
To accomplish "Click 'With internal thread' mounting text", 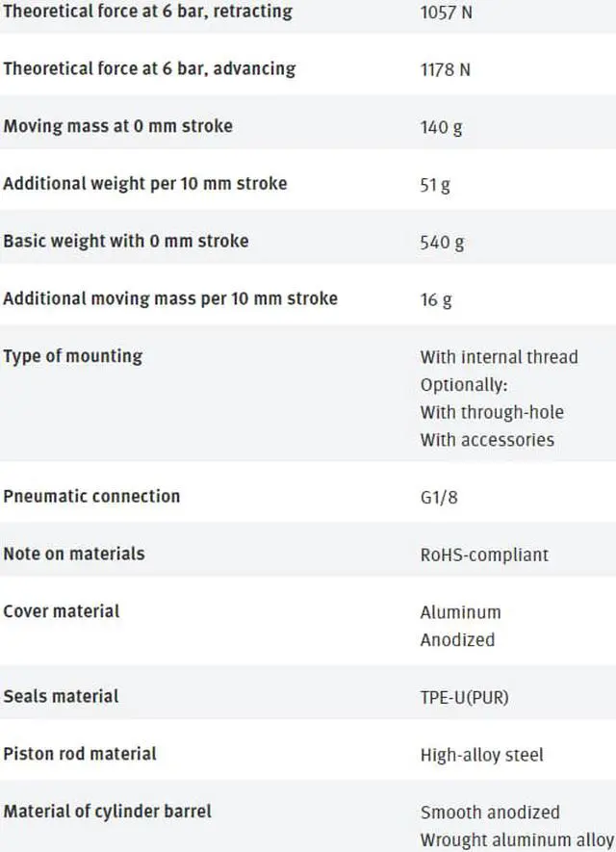I will click(x=500, y=357).
